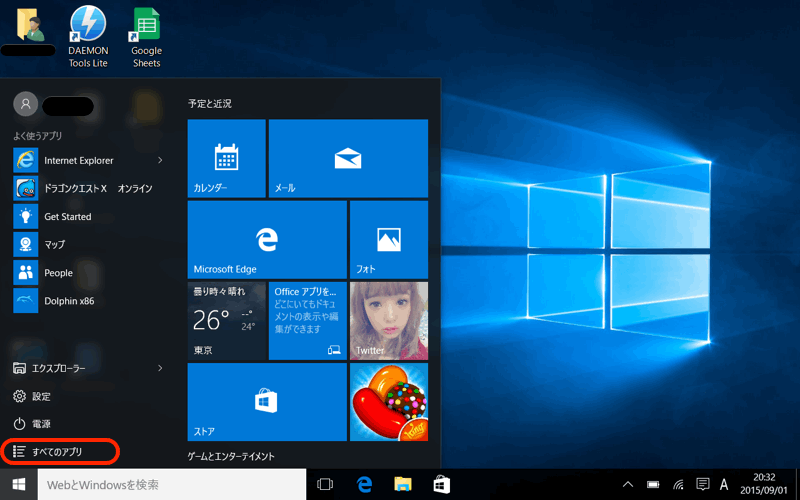
Task: Open the ストア (Store) tile
Action: (x=267, y=402)
